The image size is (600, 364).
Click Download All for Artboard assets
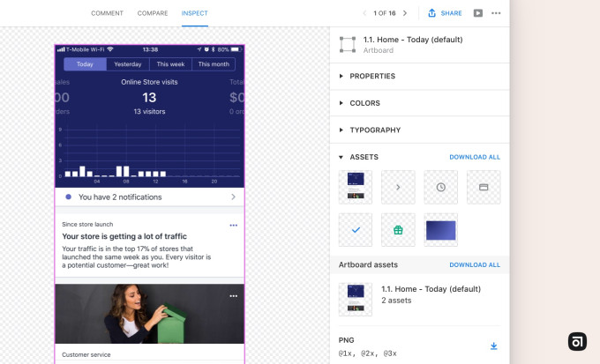[474, 264]
